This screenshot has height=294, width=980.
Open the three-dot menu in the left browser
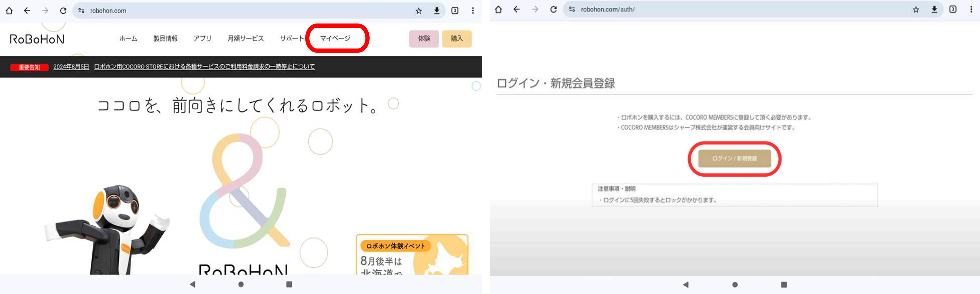[473, 11]
